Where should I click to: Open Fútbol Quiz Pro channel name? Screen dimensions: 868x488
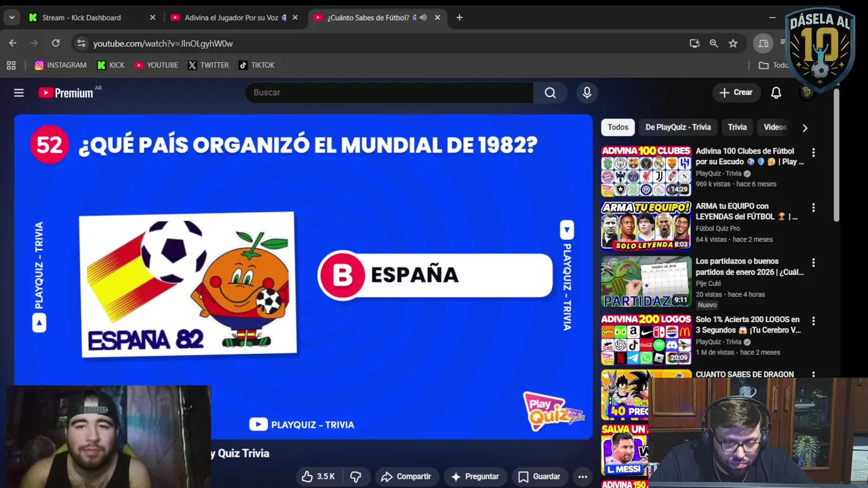point(717,229)
